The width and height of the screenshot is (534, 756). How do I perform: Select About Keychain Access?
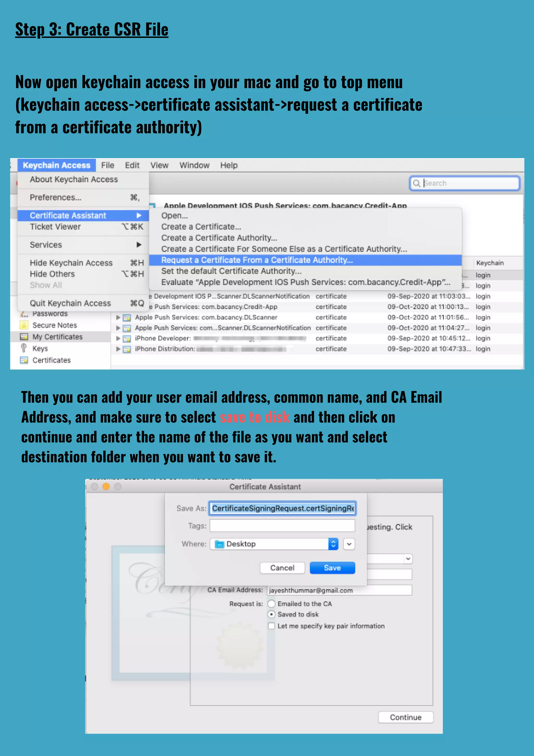pos(83,180)
